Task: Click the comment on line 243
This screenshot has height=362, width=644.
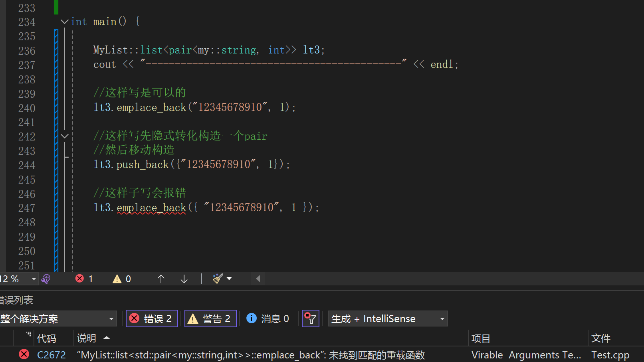Action: tap(134, 150)
